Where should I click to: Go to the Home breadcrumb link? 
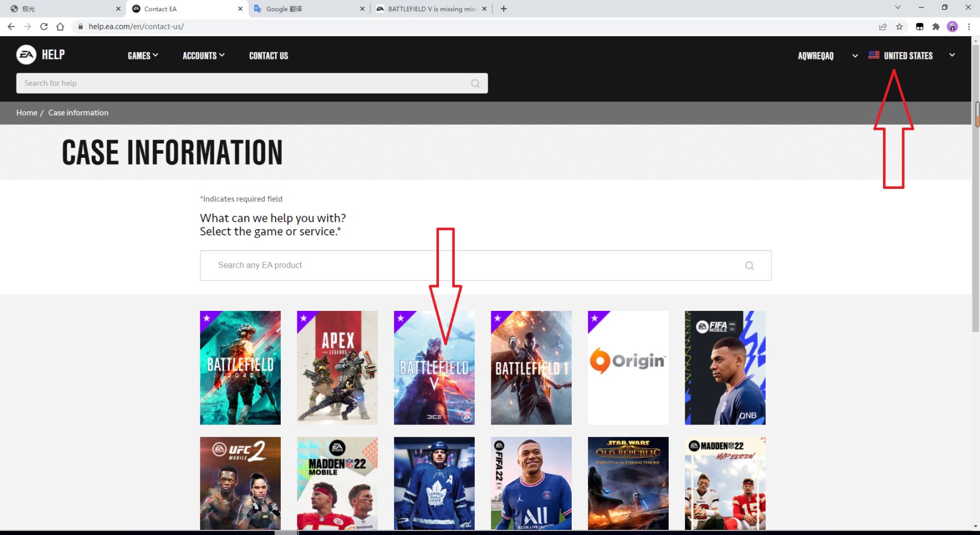(27, 113)
